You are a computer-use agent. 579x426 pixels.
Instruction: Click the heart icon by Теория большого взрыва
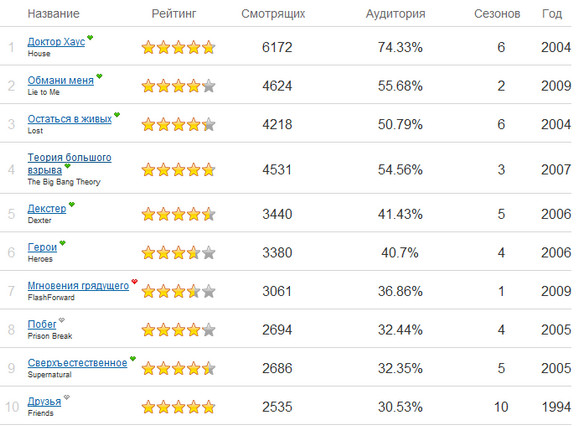point(68,166)
